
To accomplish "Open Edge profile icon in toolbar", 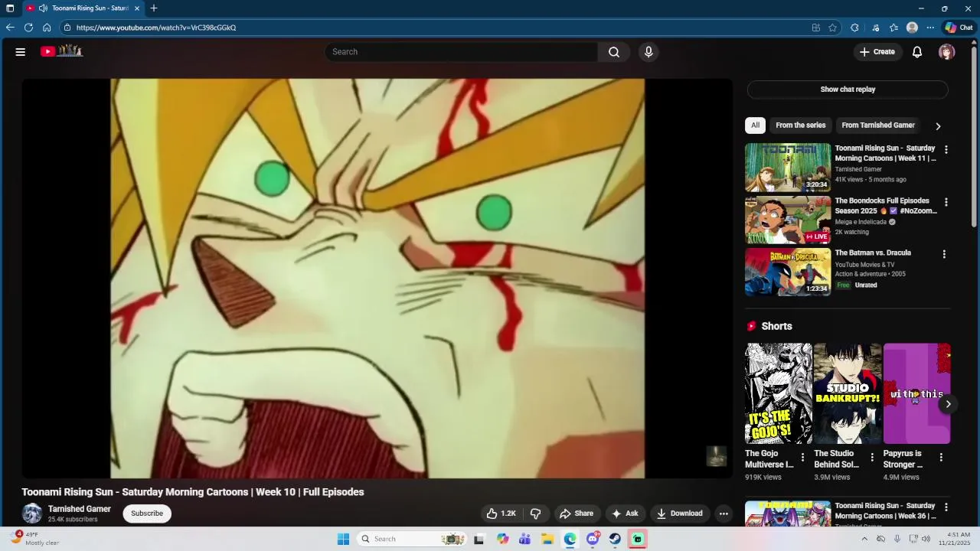I will click(912, 28).
